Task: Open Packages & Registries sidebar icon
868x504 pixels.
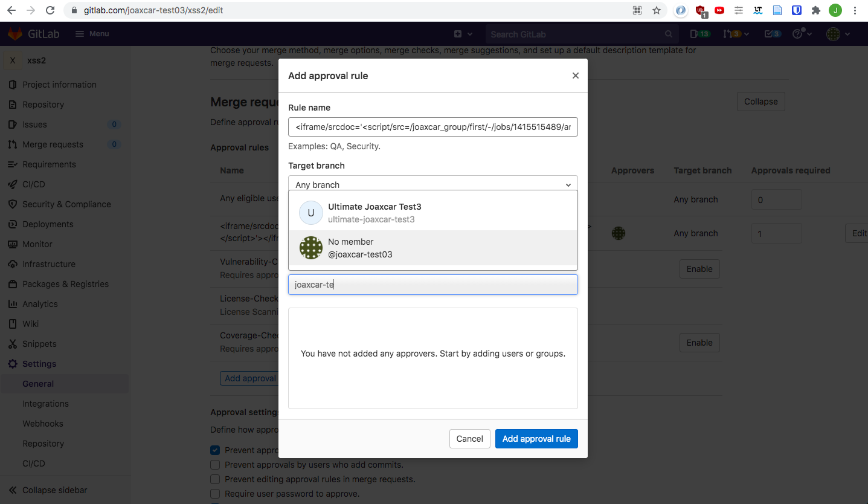Action: 12,284
